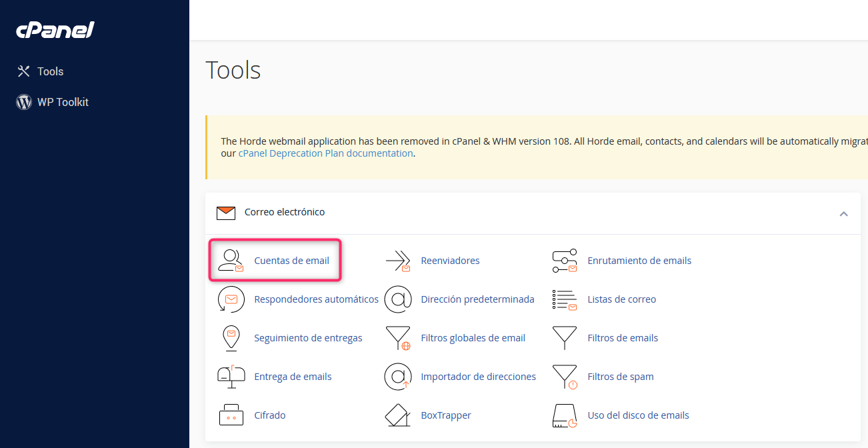Click the Seguimiento de entregas pin icon
The height and width of the screenshot is (448, 868).
pyautogui.click(x=231, y=338)
